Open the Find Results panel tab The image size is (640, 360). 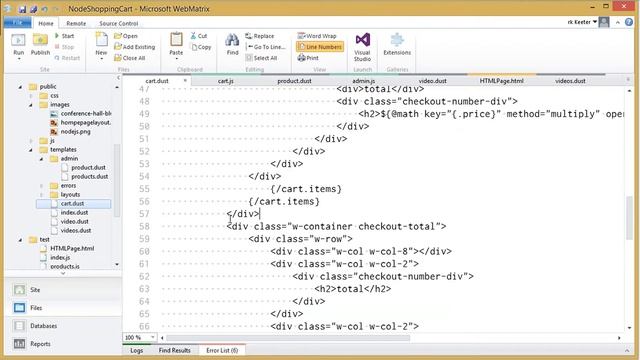tap(174, 350)
